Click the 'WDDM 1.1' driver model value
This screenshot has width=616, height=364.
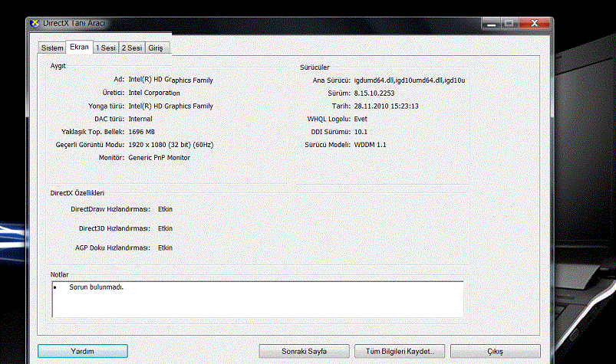[x=370, y=145]
